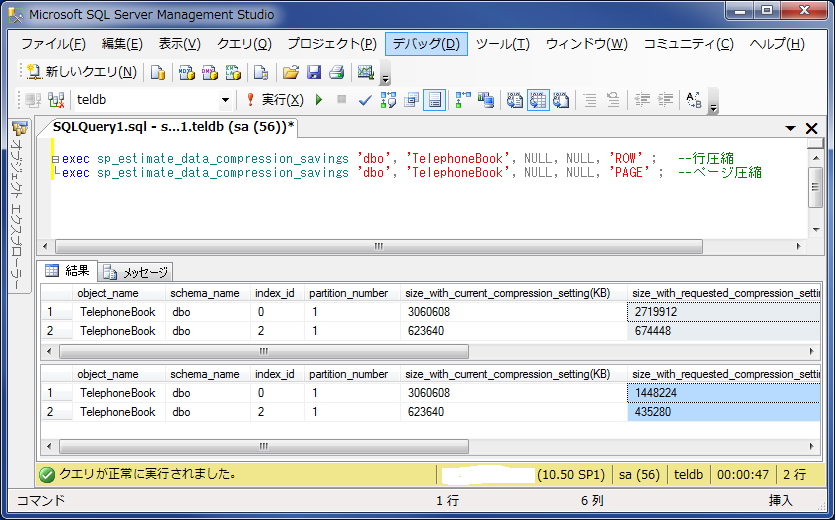This screenshot has height=520, width=836.
Task: Open the active files list arrow
Action: tap(790, 128)
